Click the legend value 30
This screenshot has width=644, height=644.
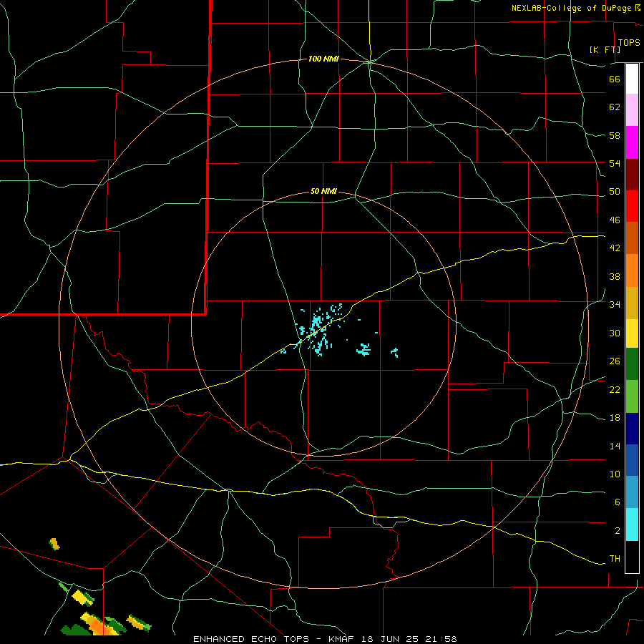tap(615, 333)
